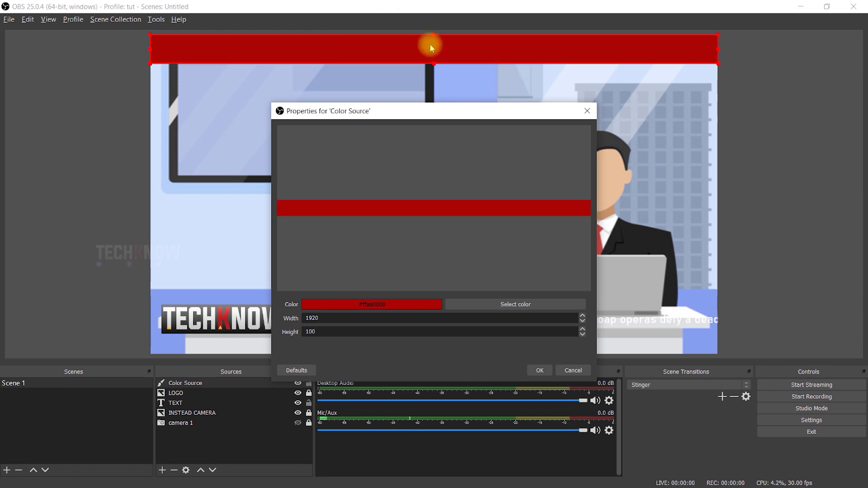Viewport: 868px width, 488px height.
Task: Remove scene transition with the minus icon
Action: point(734,396)
